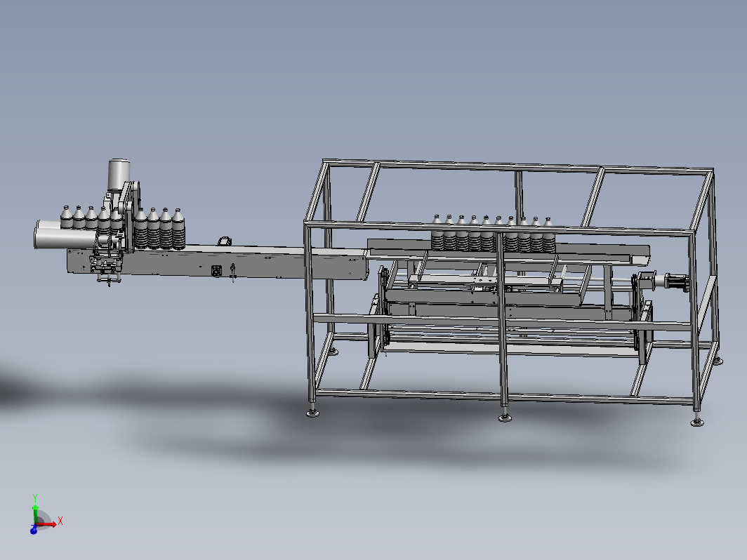This screenshot has height=560, width=747.
Task: Select the vertical motor cylinder atop the left unit
Action: (x=119, y=175)
